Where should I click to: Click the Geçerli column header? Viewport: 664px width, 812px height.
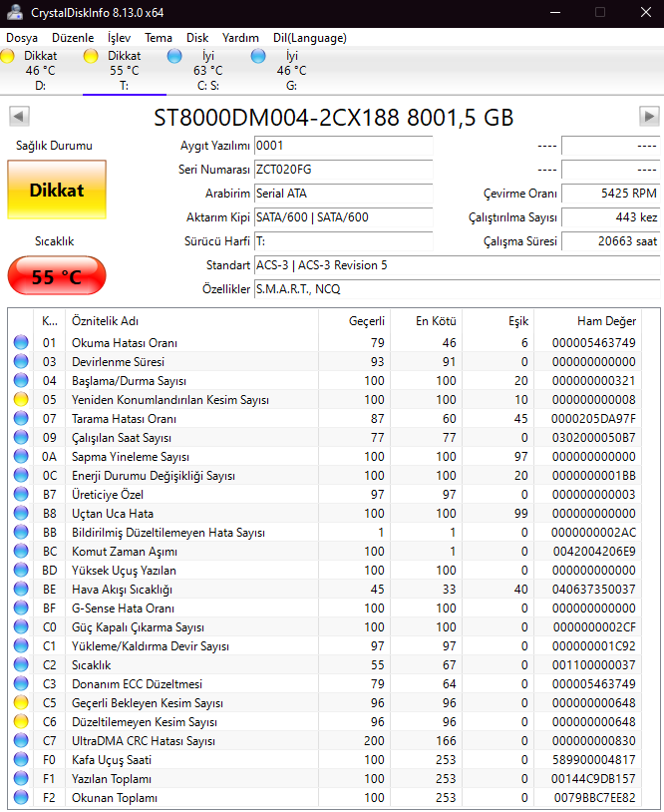[x=355, y=321]
